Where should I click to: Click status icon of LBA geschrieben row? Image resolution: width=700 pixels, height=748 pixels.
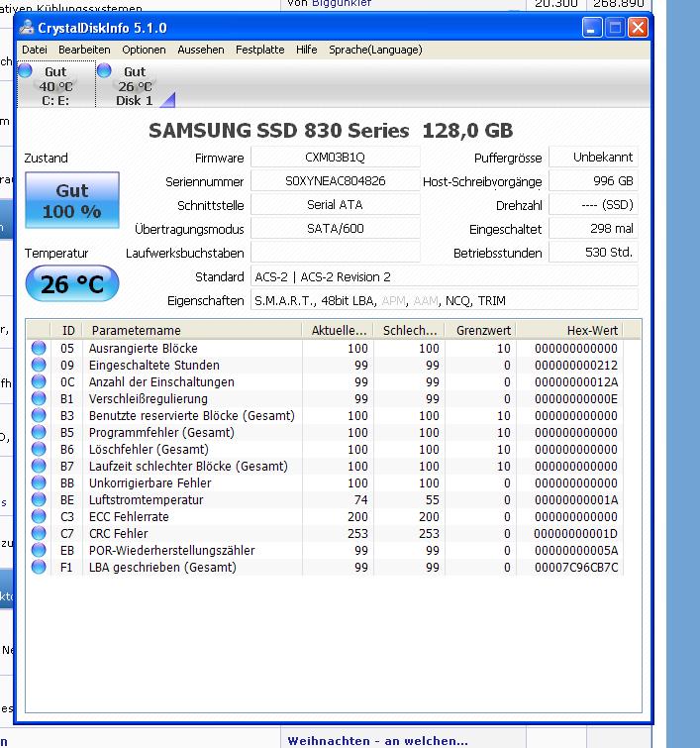pyautogui.click(x=39, y=567)
